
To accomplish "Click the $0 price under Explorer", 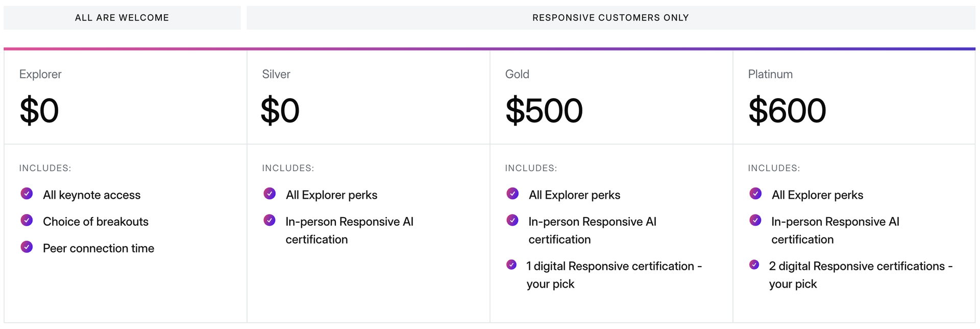I will click(39, 110).
